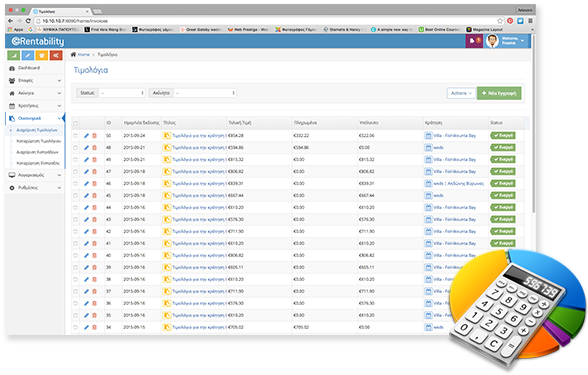Delete invoice with ID 45 using trash icon
Viewport: 588px width, 375px height.
[x=94, y=196]
